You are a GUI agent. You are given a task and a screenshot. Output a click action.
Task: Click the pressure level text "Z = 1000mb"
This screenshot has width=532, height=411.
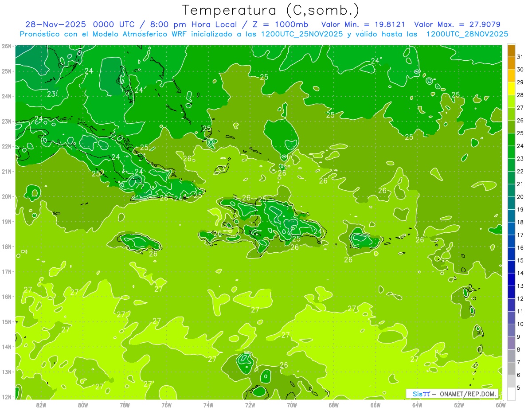click(279, 24)
